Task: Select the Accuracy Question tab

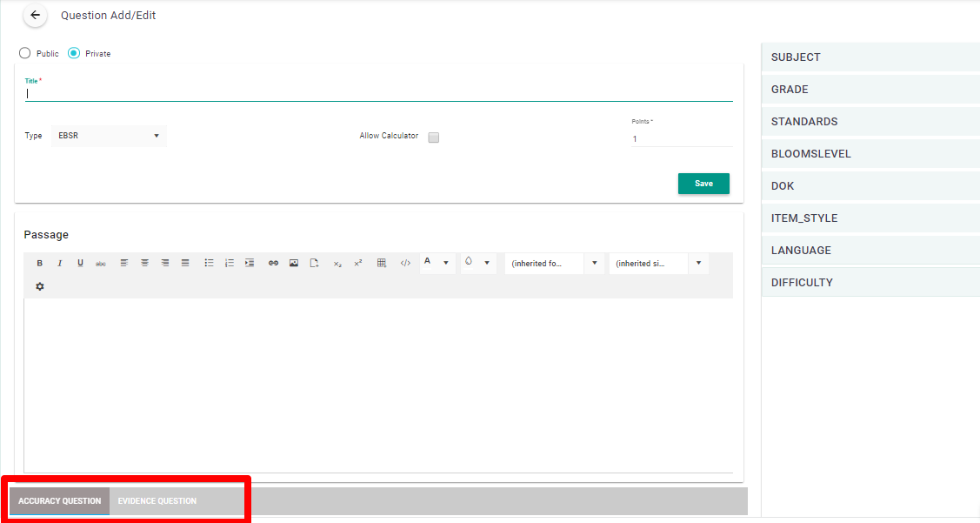Action: coord(60,501)
